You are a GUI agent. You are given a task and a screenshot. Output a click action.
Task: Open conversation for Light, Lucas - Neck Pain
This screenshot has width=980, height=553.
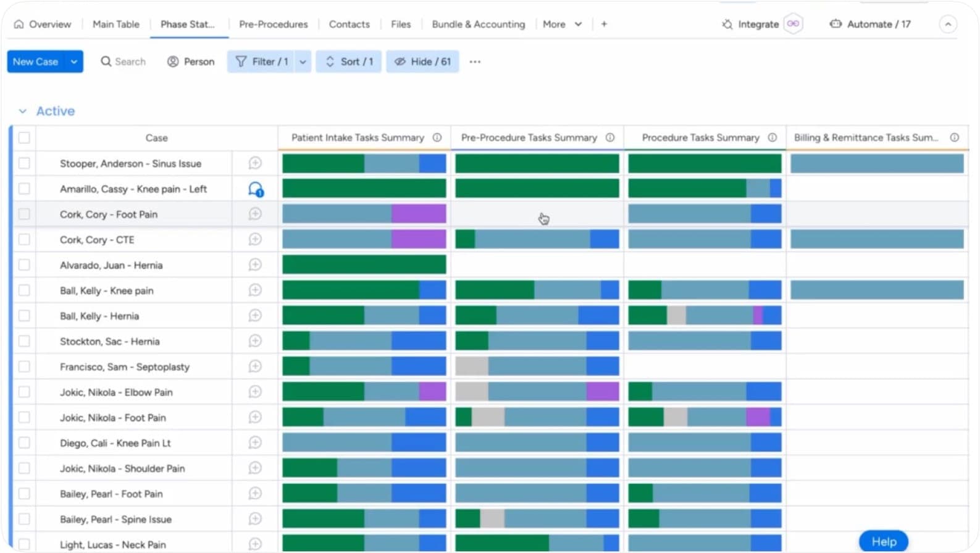[x=255, y=544]
